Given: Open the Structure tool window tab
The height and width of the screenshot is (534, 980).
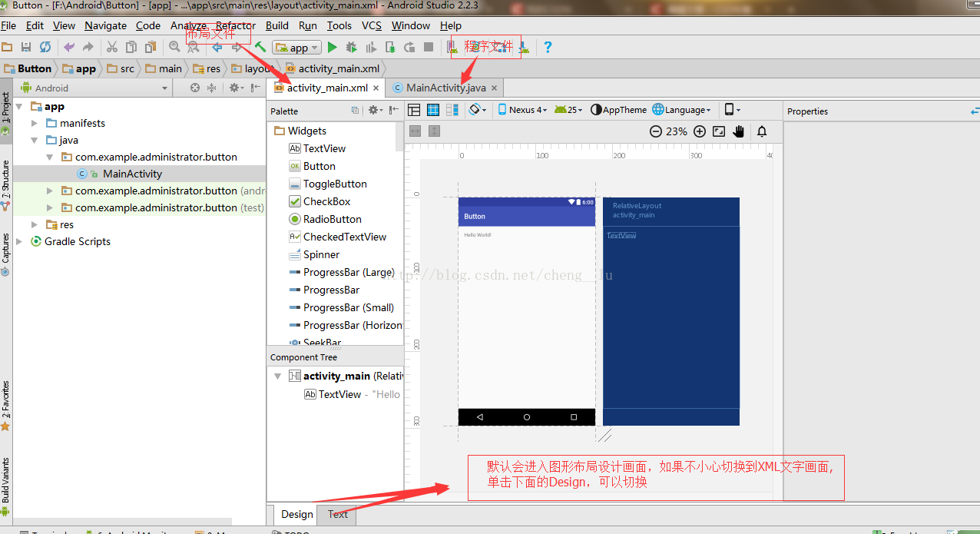Looking at the screenshot, I should click(5, 184).
